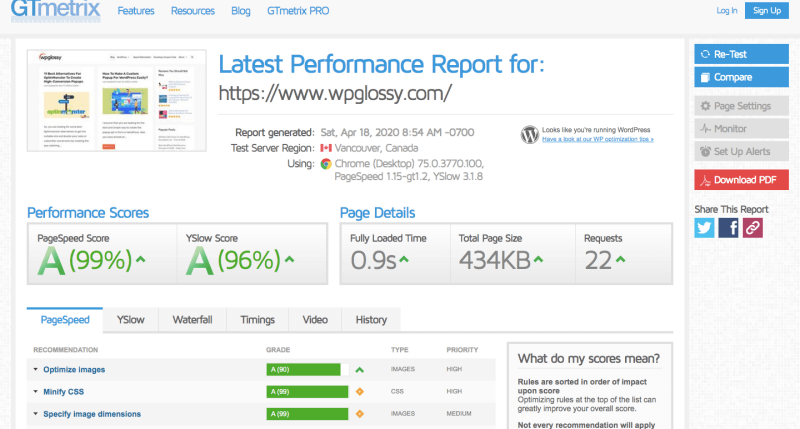Click orange diamond beside Minify CSS grade
Image resolution: width=800 pixels, height=429 pixels.
pyautogui.click(x=360, y=392)
